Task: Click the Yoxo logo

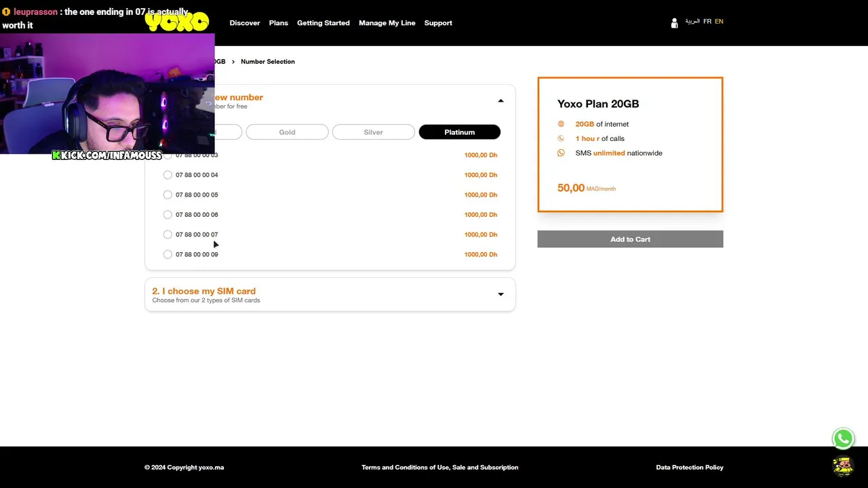Action: 177,22
